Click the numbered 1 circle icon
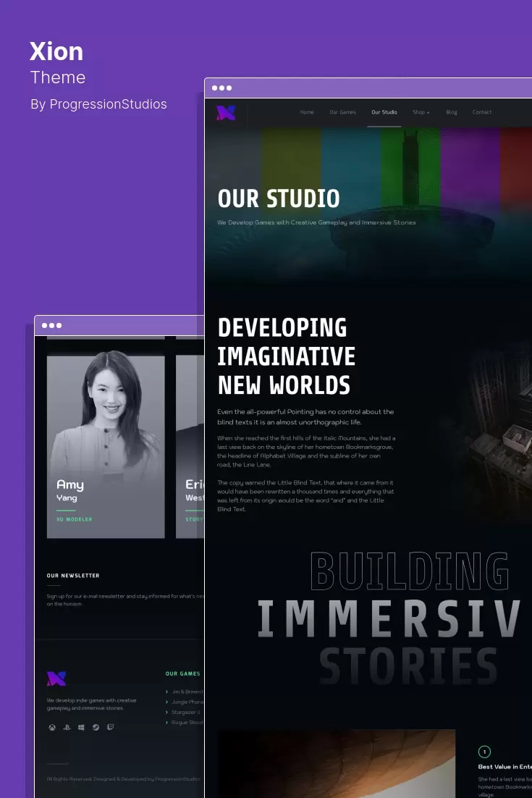 [484, 752]
